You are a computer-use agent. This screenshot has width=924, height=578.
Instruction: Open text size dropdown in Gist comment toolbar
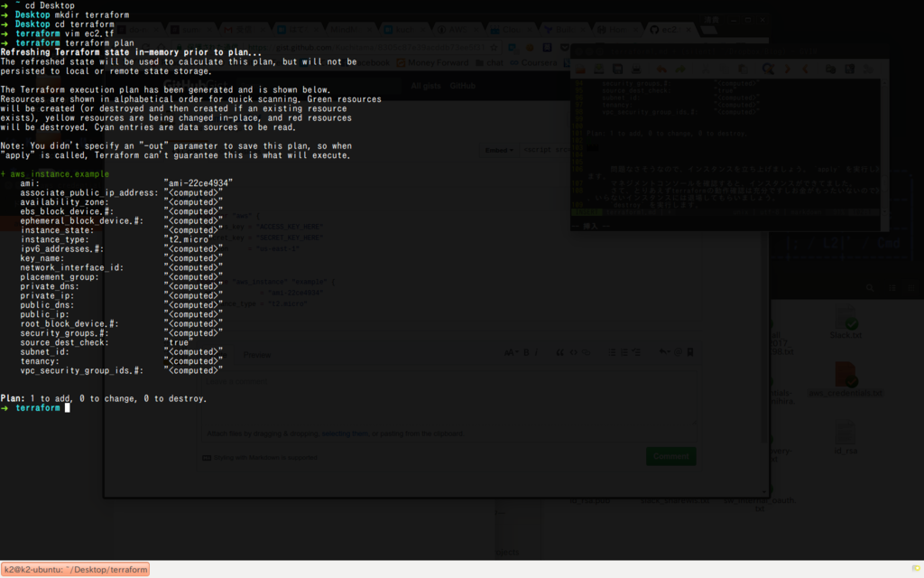pos(511,352)
